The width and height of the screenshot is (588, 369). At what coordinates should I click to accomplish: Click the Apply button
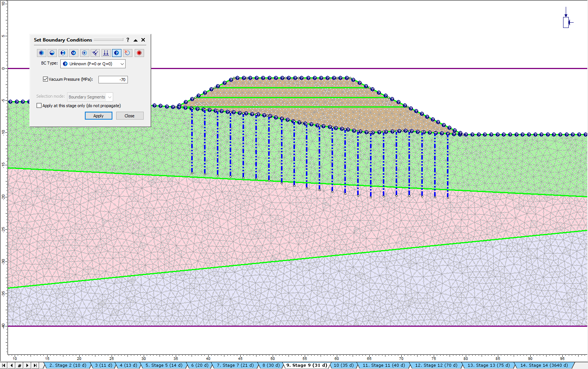click(x=98, y=116)
